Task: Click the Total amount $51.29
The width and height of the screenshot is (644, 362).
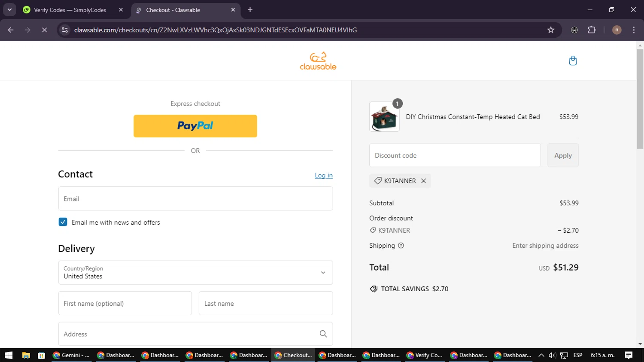Action: coord(565,268)
